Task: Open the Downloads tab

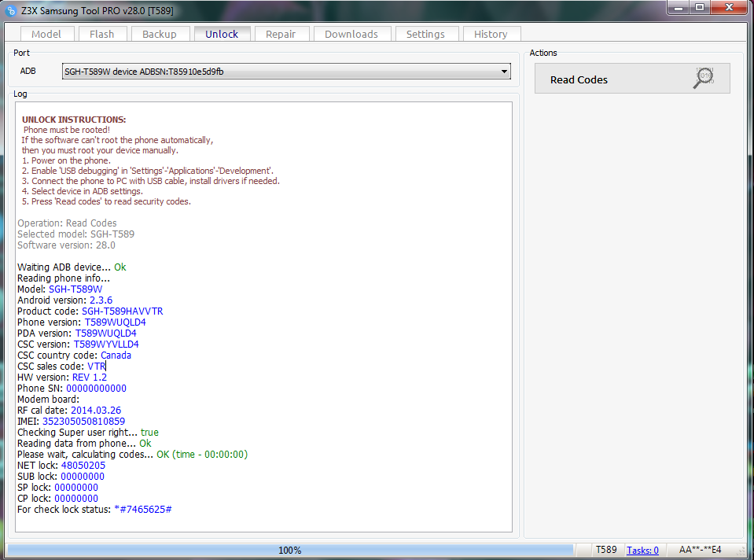Action: coord(351,34)
